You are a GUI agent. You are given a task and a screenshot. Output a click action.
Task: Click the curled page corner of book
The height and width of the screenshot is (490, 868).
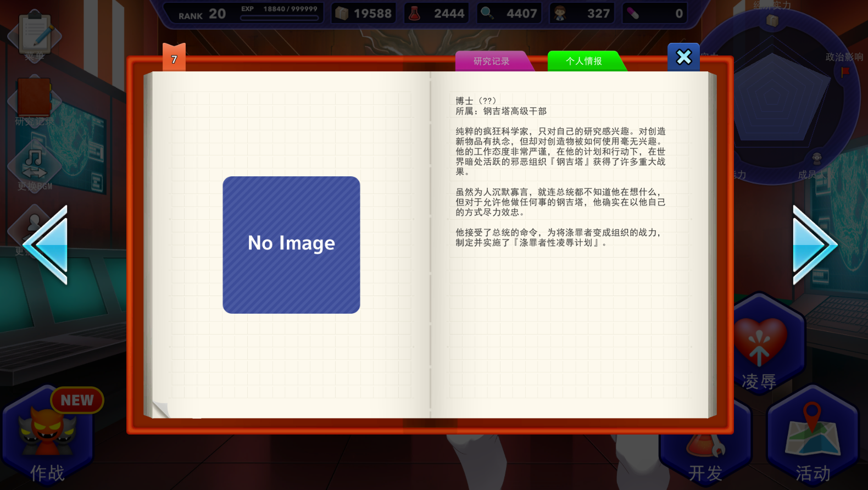click(x=160, y=410)
